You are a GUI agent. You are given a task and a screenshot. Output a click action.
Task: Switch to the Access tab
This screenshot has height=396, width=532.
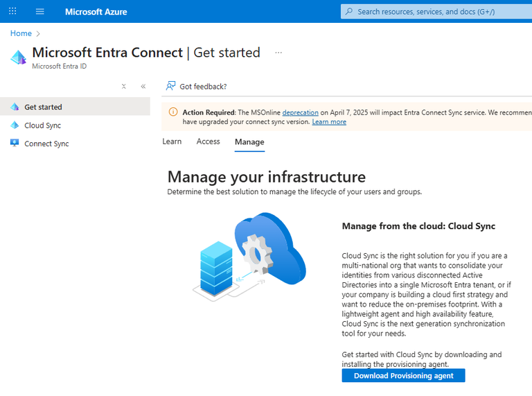coord(209,141)
